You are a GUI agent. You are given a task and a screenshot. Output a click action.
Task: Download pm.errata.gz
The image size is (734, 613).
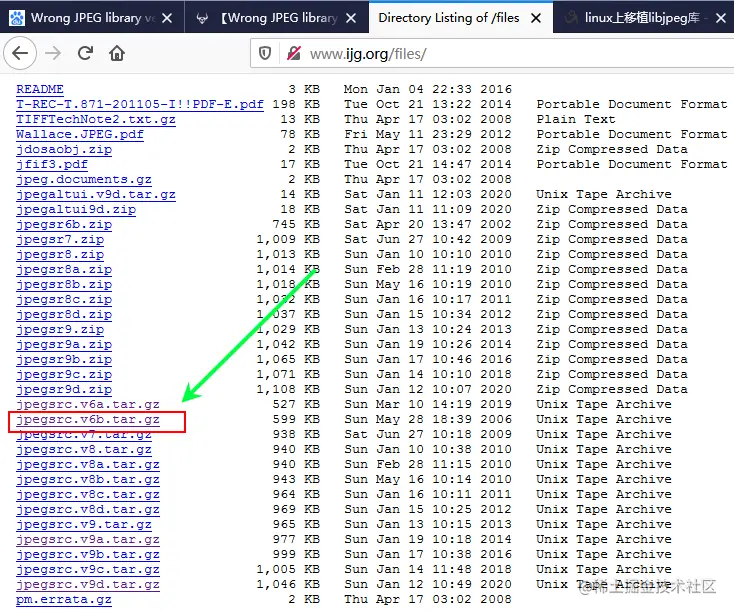click(64, 599)
